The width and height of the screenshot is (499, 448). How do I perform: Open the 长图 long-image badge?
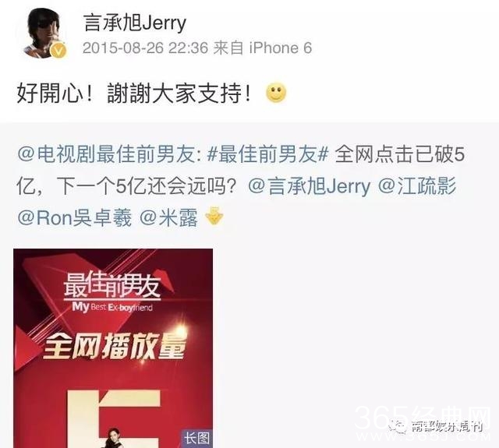tap(196, 439)
